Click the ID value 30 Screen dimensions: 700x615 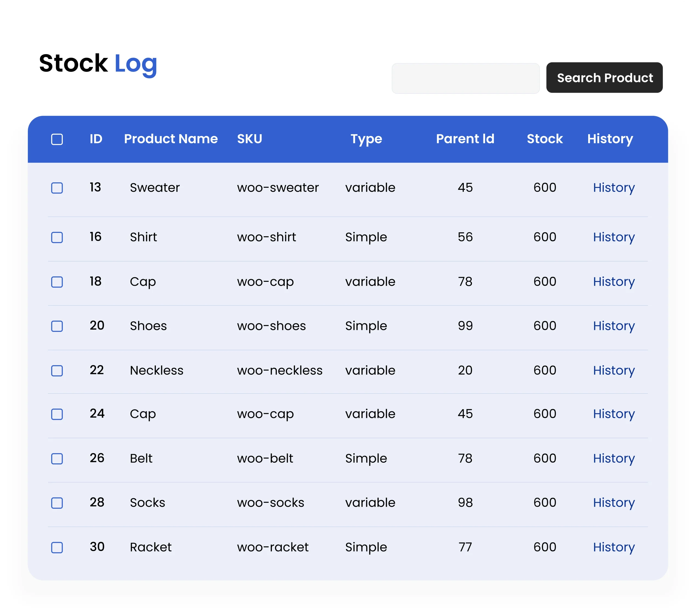(x=97, y=546)
